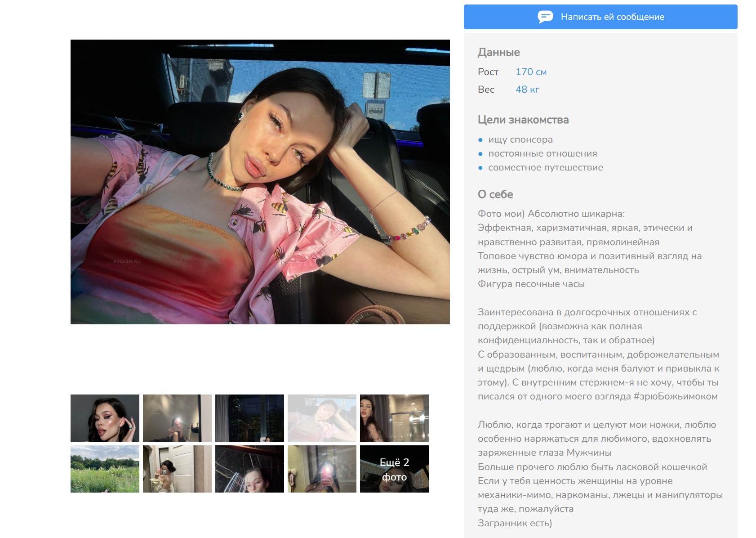Open the thumbnail with wine glass and marble
The height and width of the screenshot is (538, 756).
[x=249, y=469]
